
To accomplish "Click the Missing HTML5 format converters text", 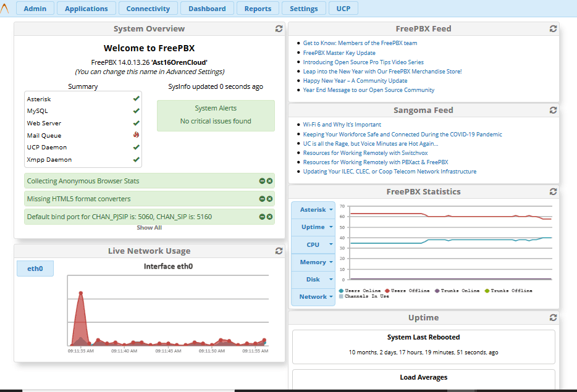I will tap(78, 199).
